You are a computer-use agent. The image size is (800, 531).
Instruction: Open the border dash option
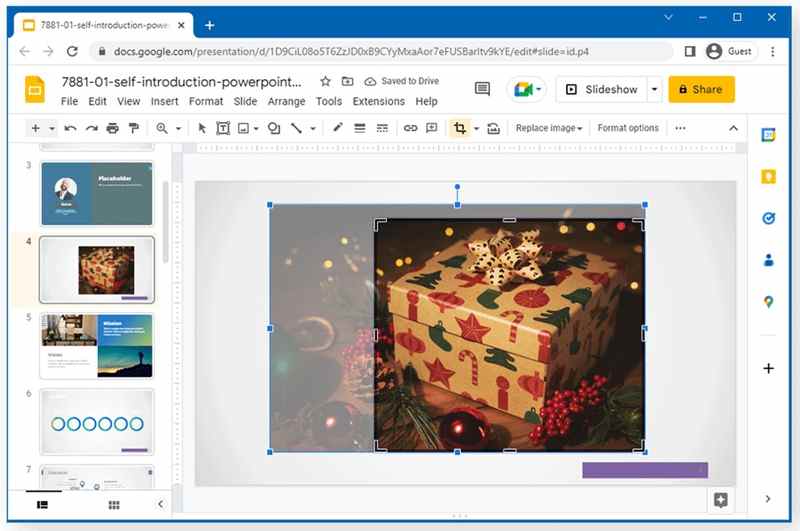click(382, 128)
